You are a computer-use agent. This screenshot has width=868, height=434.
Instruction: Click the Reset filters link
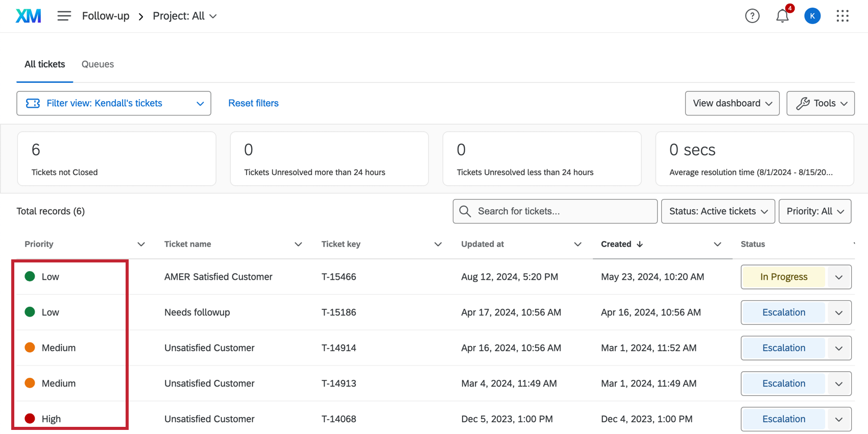tap(253, 103)
